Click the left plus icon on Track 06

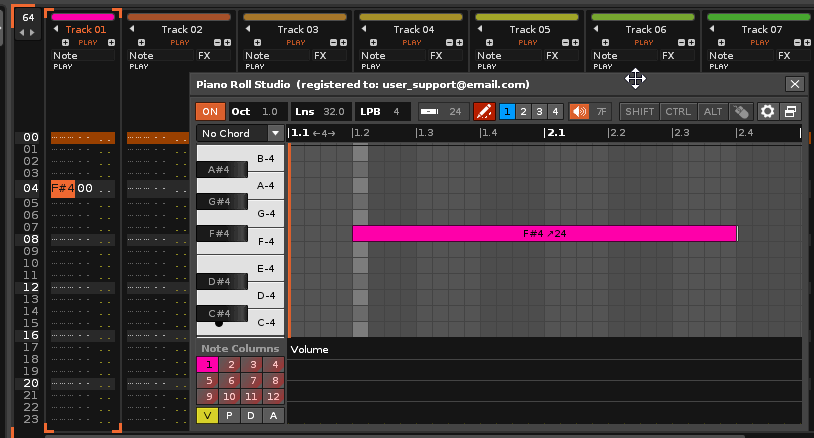pos(605,43)
